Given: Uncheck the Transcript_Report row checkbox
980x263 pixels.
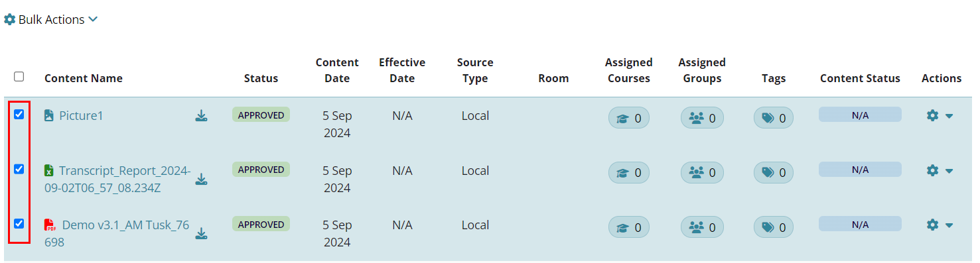Looking at the screenshot, I should [x=19, y=169].
